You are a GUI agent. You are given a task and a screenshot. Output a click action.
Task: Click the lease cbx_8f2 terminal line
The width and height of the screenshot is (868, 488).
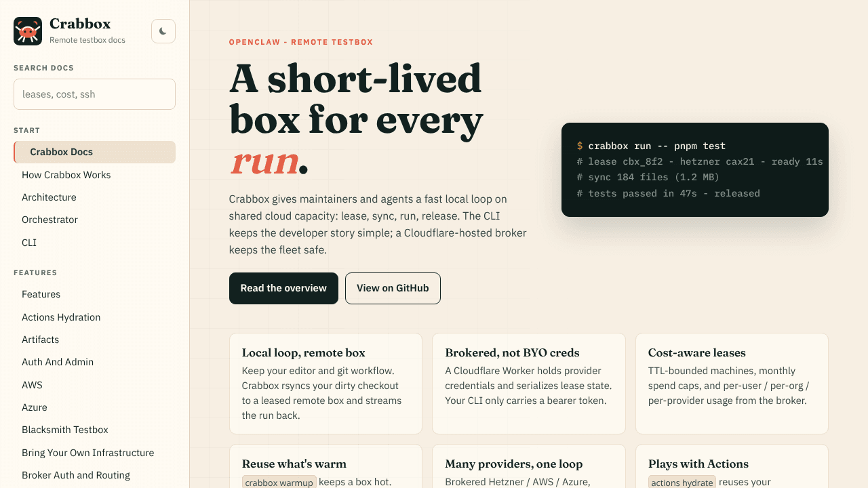[x=700, y=161]
